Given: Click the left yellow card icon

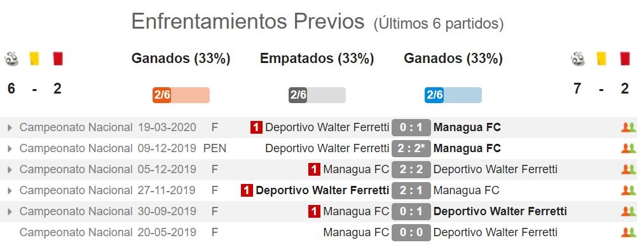Looking at the screenshot, I should pyautogui.click(x=34, y=59).
